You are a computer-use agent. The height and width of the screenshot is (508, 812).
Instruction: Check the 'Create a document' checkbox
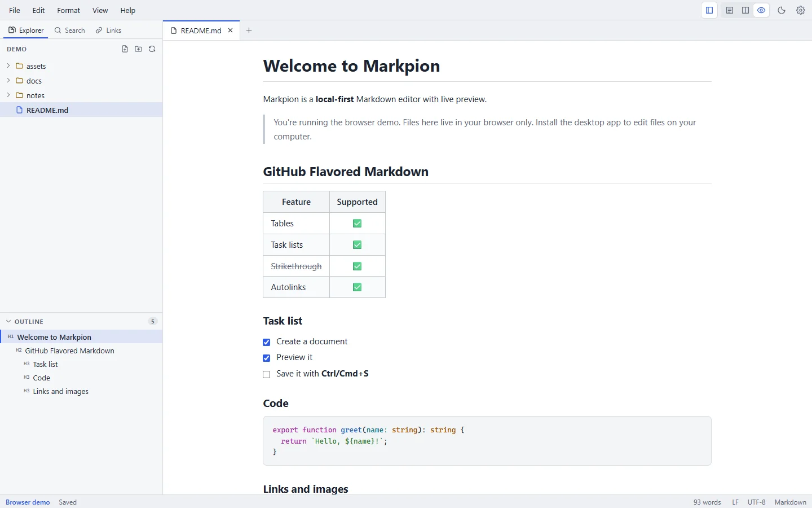(x=267, y=342)
